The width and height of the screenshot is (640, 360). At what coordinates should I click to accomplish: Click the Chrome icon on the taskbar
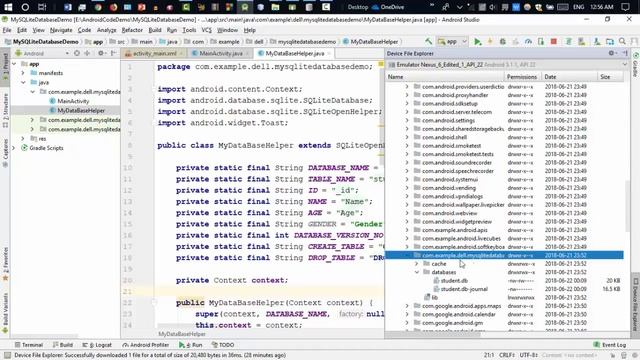point(98,7)
